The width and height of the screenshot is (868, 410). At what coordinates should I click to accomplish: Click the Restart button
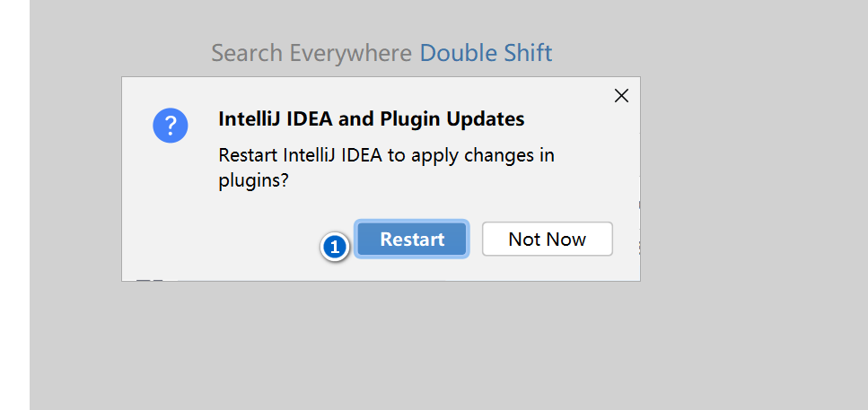pos(412,240)
